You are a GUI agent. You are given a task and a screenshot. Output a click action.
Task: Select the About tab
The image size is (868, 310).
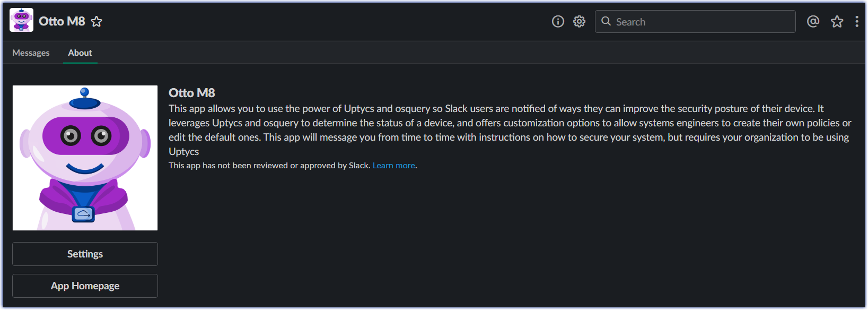(x=80, y=53)
